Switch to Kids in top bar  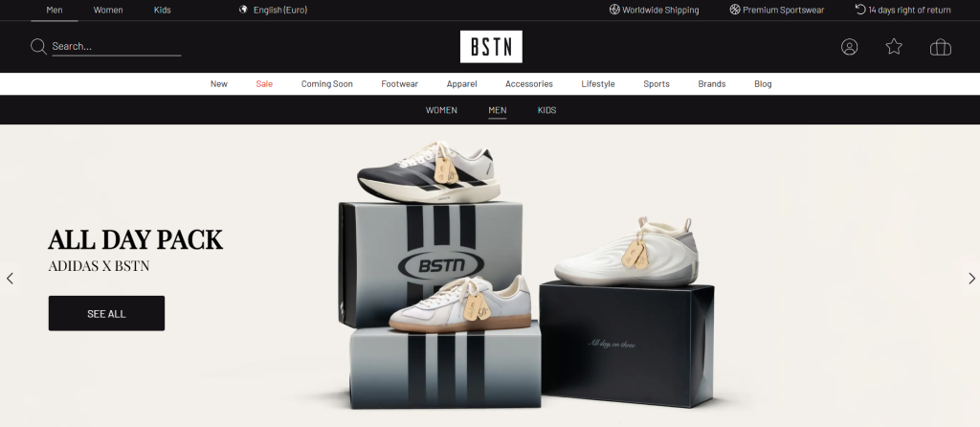[163, 10]
